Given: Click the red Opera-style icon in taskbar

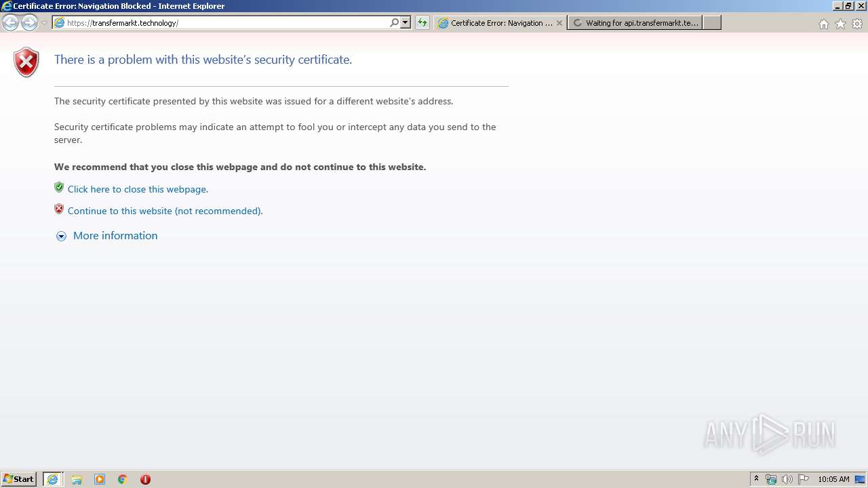Looking at the screenshot, I should point(145,479).
